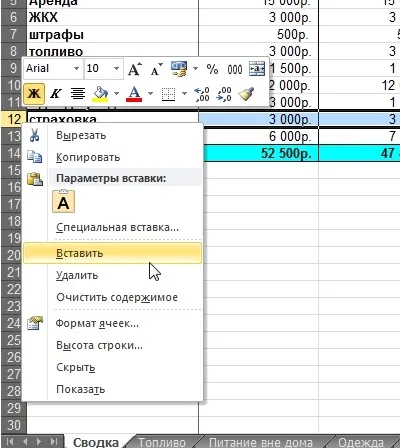The height and width of the screenshot is (448, 400).
Task: Go to next sheet navigation arrow
Action: click(39, 442)
